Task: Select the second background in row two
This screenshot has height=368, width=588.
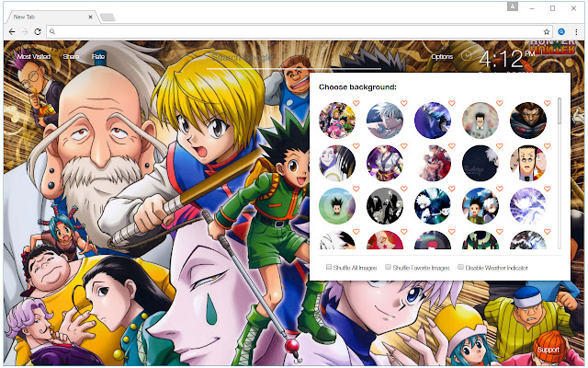Action: point(385,164)
